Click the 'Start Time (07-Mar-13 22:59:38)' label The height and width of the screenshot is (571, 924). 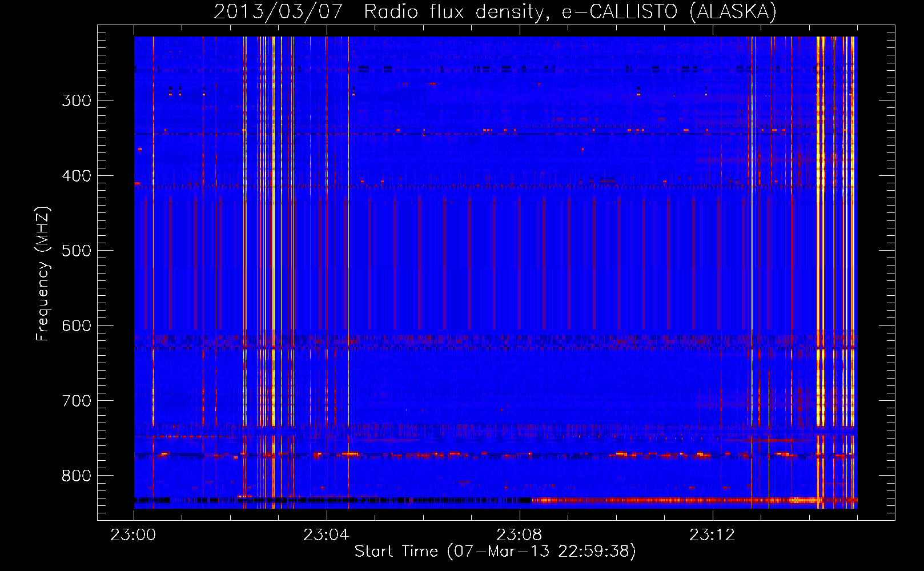pos(495,552)
